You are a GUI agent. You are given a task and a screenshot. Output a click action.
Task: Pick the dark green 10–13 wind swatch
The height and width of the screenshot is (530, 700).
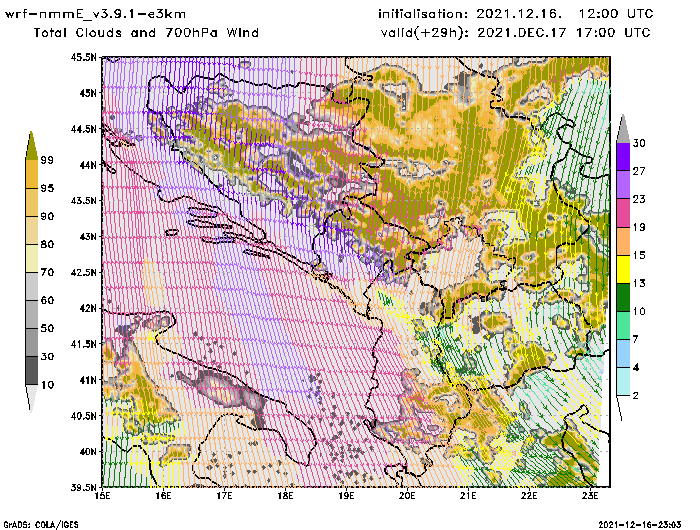click(623, 297)
